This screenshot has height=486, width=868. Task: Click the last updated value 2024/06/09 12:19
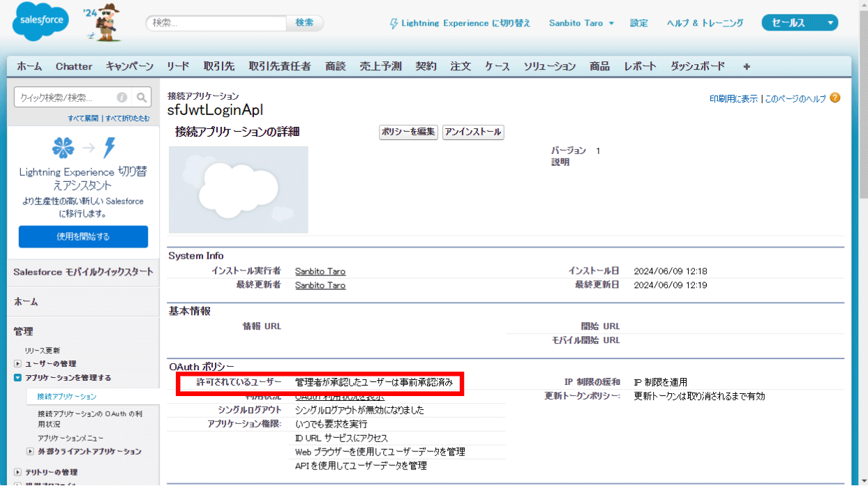[671, 285]
